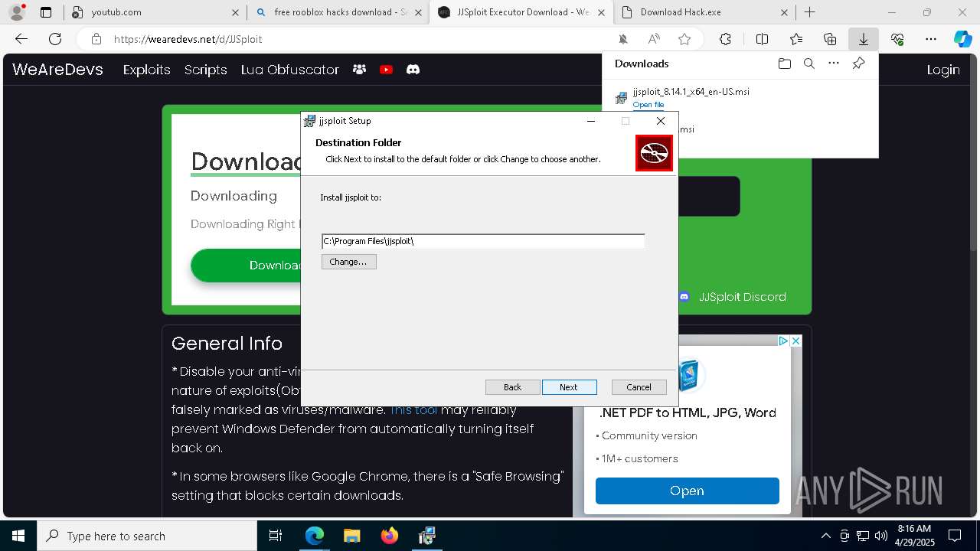Click the Login link
The height and width of the screenshot is (551, 980).
943,70
